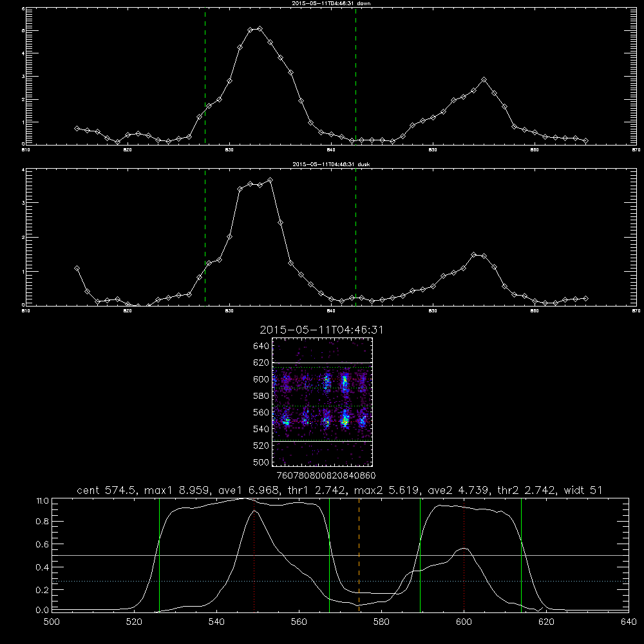The height and width of the screenshot is (644, 644).
Task: Click the highest diamond marker in dawn plot
Action: (260, 29)
